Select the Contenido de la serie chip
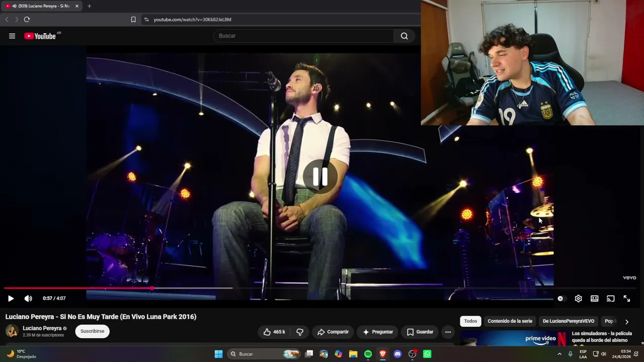Viewport: 644px width, 362px height. tap(510, 321)
